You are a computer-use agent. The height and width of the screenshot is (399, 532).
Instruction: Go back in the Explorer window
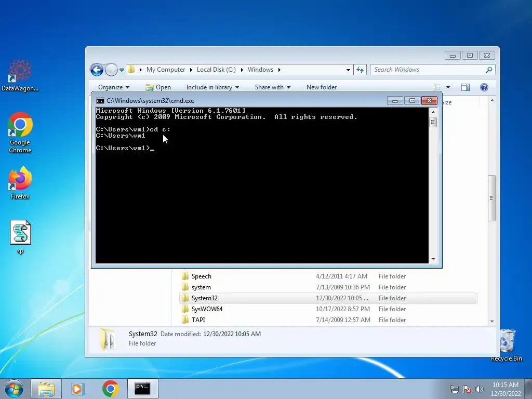(97, 70)
